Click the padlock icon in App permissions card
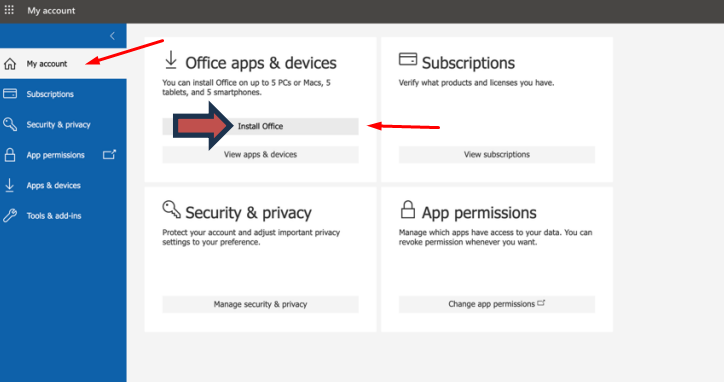724x382 pixels. [408, 209]
